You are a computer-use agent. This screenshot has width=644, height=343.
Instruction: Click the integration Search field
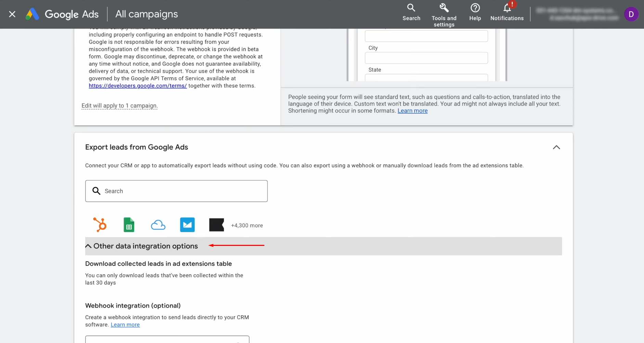click(x=176, y=191)
